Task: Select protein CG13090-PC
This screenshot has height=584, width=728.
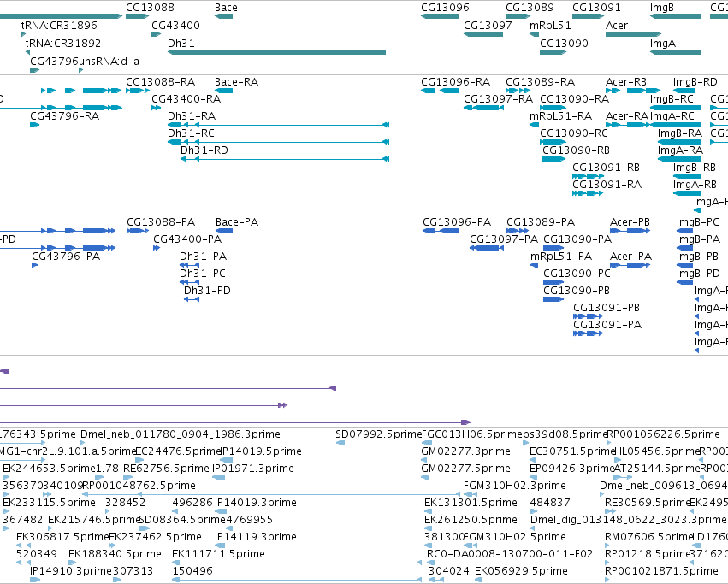Action: coord(577,274)
